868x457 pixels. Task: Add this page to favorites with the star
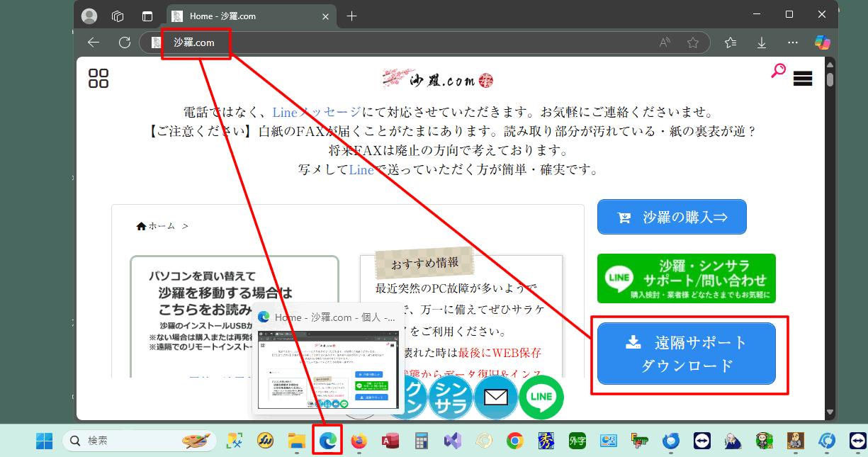pos(693,43)
